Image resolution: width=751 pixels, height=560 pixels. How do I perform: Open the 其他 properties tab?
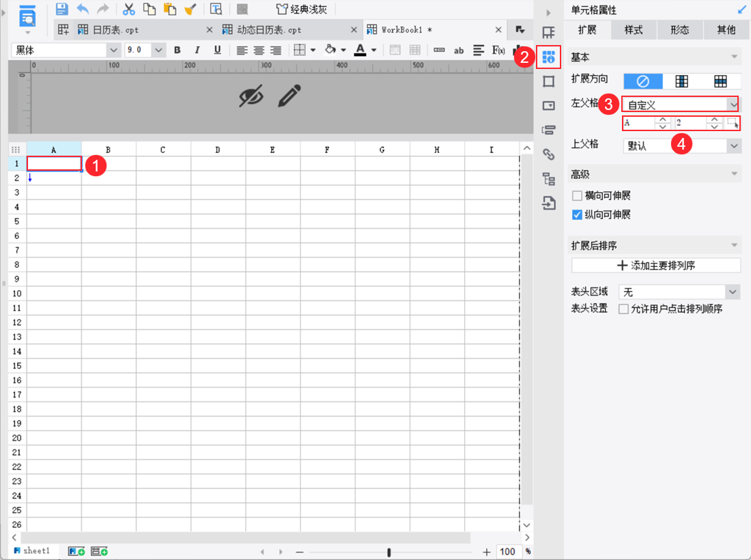[726, 29]
